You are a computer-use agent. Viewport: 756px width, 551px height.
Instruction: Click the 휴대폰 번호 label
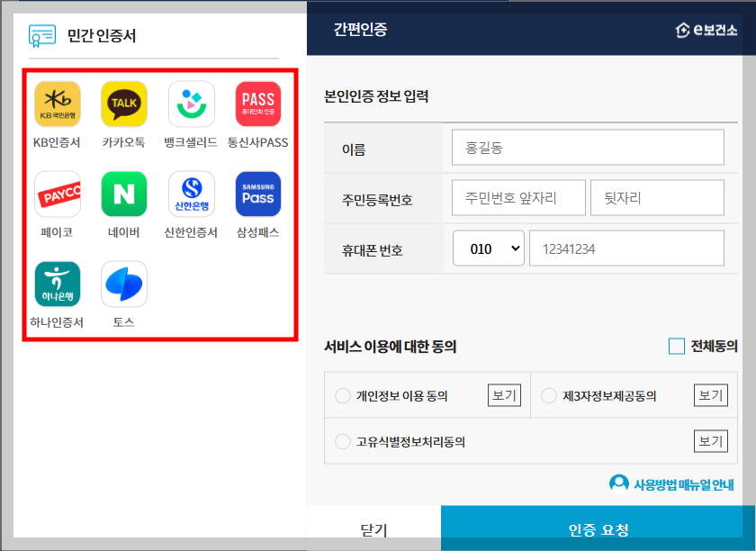tap(372, 250)
